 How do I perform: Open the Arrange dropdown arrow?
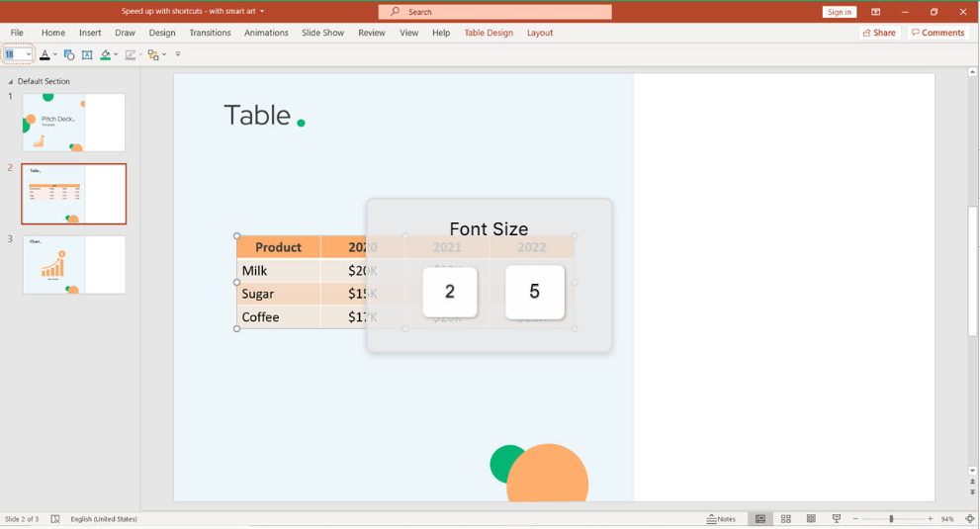click(164, 55)
